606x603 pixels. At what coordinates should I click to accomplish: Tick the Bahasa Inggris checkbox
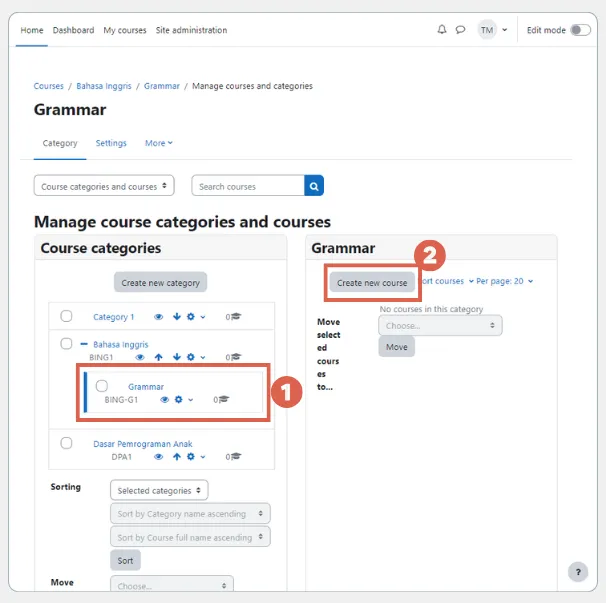coord(66,343)
